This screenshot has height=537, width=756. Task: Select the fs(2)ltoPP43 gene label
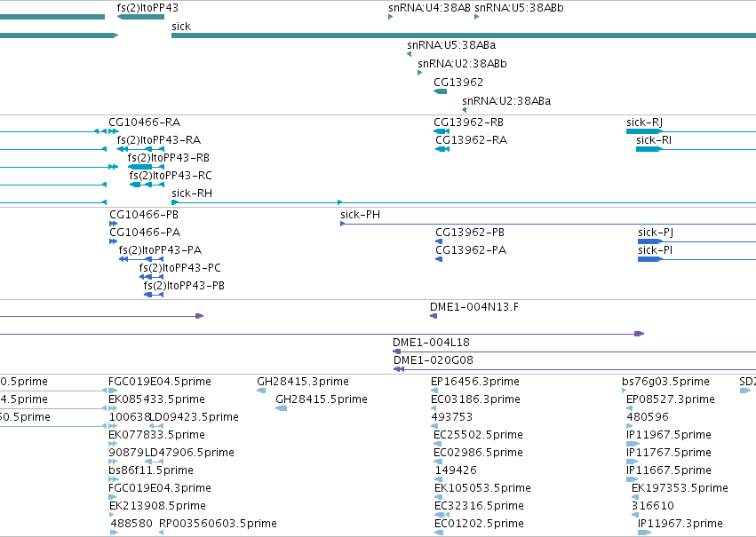[x=147, y=8]
